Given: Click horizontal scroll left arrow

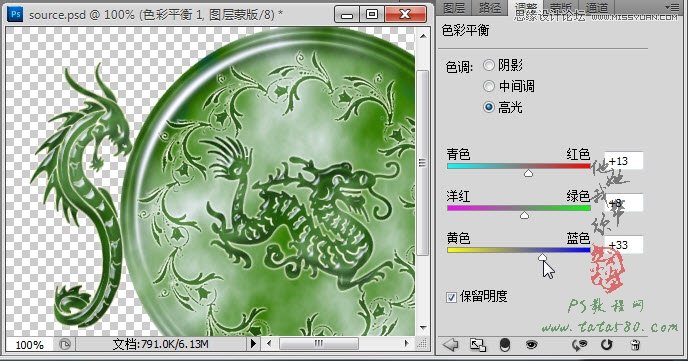Looking at the screenshot, I should pyautogui.click(x=269, y=343).
